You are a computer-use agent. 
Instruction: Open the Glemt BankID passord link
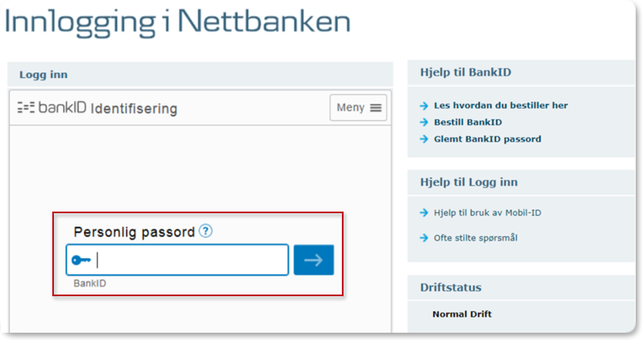[487, 139]
